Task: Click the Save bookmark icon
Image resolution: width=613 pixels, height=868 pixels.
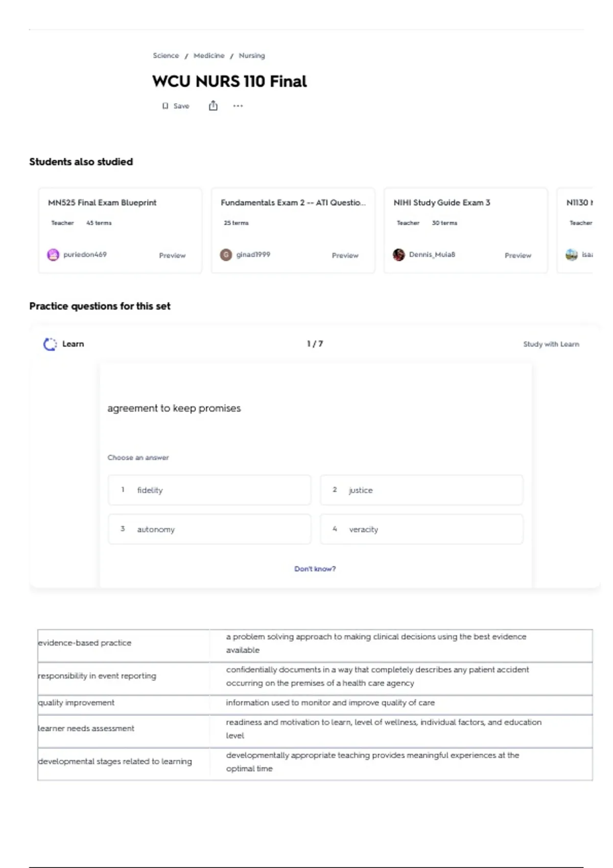Action: [x=165, y=106]
